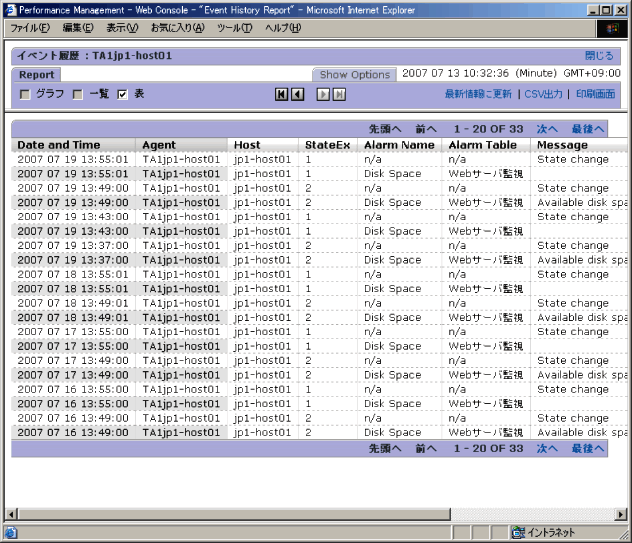
Task: Click the 最新情報に更新 link
Action: (x=478, y=94)
